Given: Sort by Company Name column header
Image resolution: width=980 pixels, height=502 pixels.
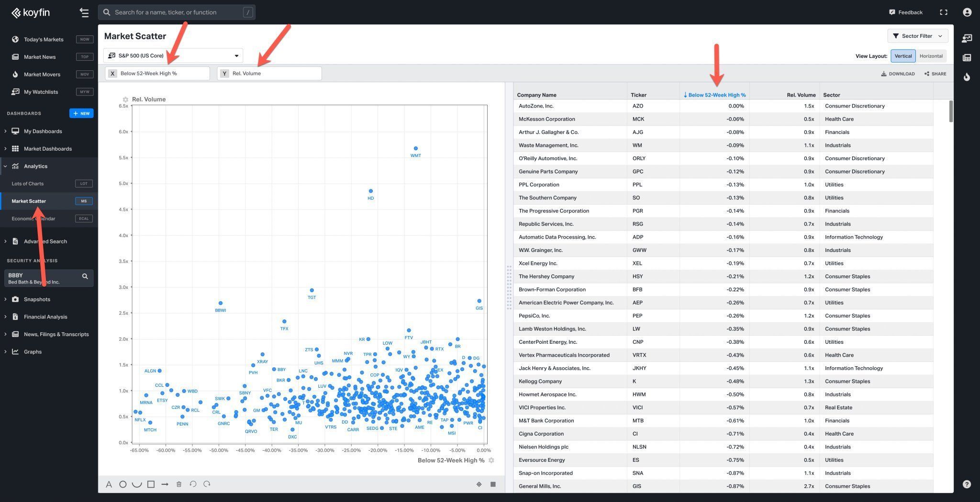Looking at the screenshot, I should [536, 95].
